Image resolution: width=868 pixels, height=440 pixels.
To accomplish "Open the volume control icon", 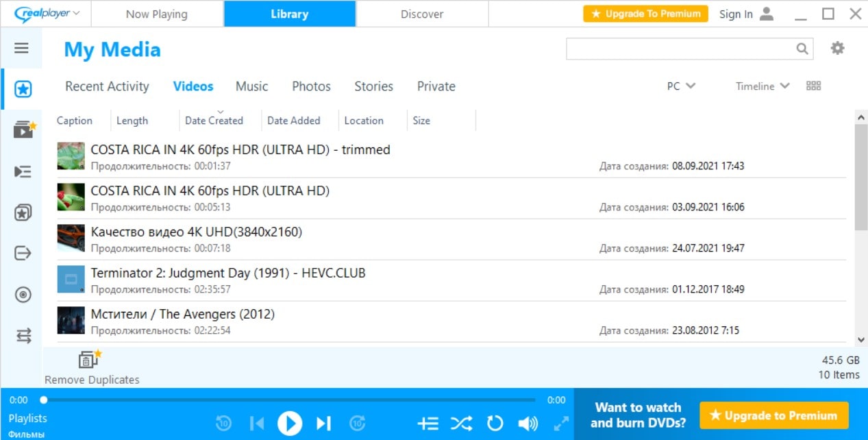I will tap(528, 423).
